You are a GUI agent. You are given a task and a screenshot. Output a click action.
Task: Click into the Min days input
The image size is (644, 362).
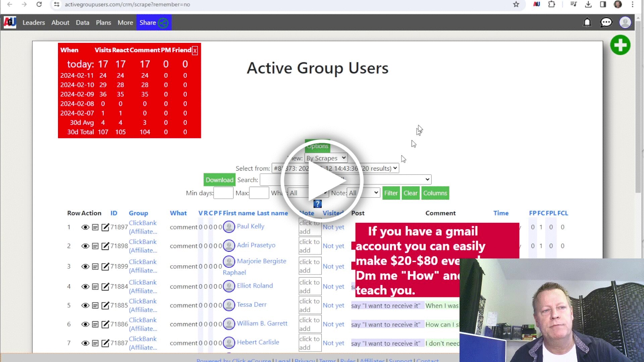click(x=223, y=193)
